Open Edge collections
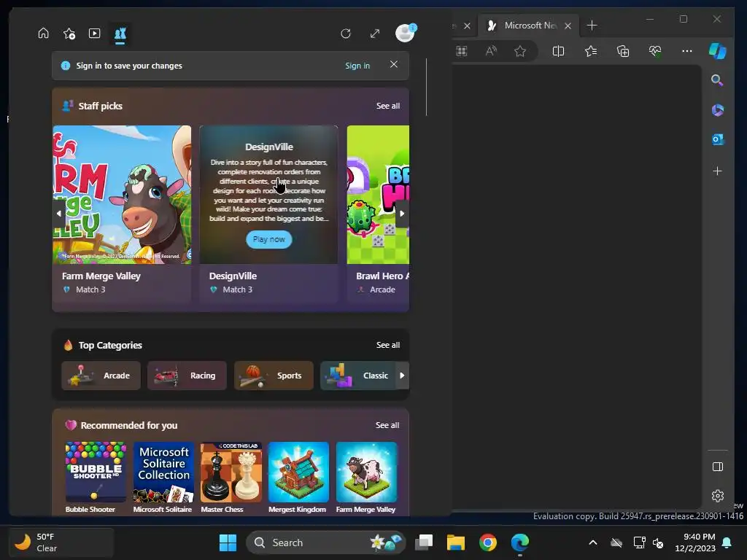 pyautogui.click(x=623, y=51)
